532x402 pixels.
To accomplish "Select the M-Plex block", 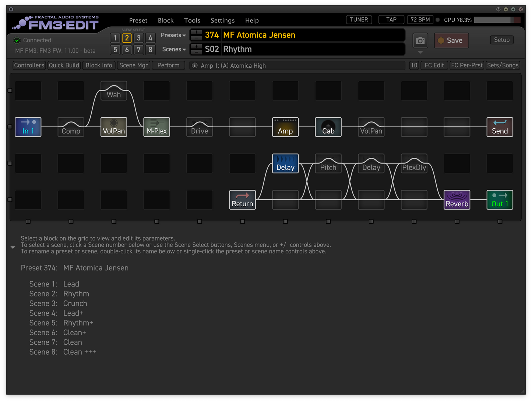I will [x=156, y=127].
